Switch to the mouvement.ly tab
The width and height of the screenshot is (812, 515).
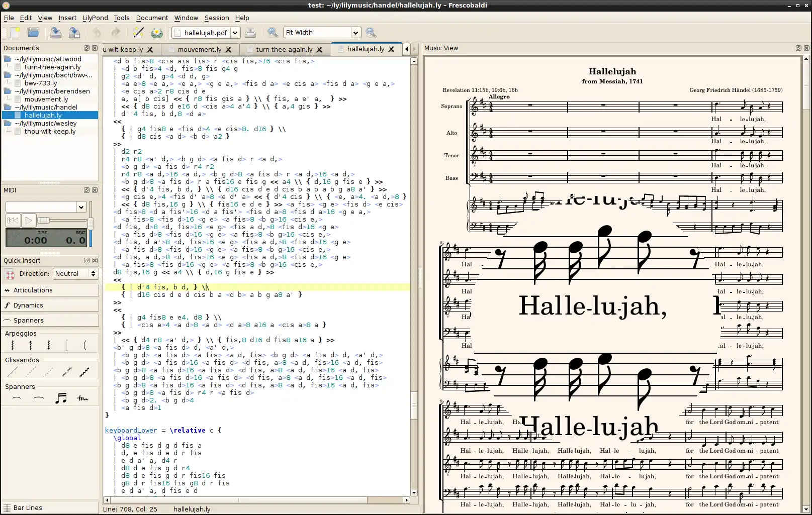point(199,49)
